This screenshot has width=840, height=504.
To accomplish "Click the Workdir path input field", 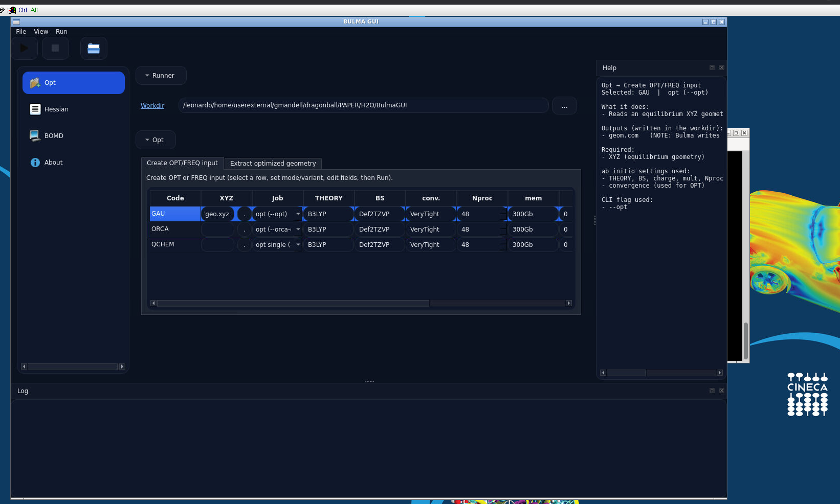I will coord(364,106).
